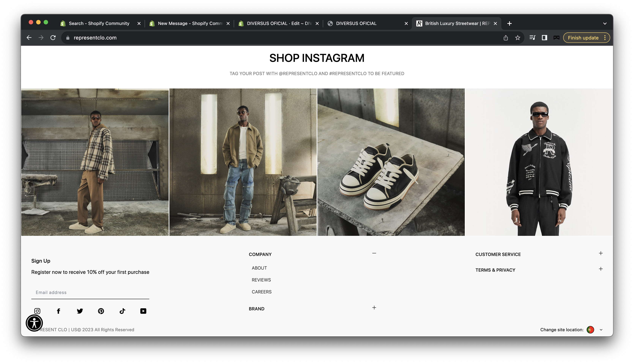Open the site location dropdown chevron
The image size is (634, 364).
tap(601, 330)
